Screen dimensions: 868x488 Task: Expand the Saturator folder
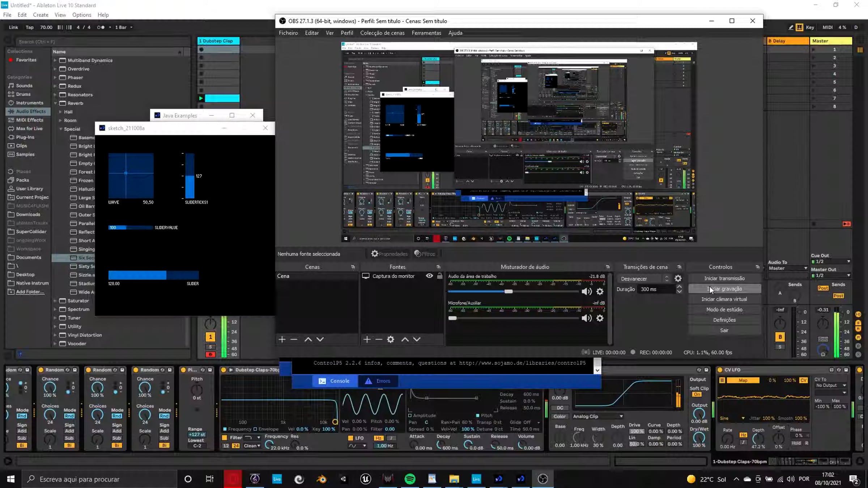coord(55,301)
